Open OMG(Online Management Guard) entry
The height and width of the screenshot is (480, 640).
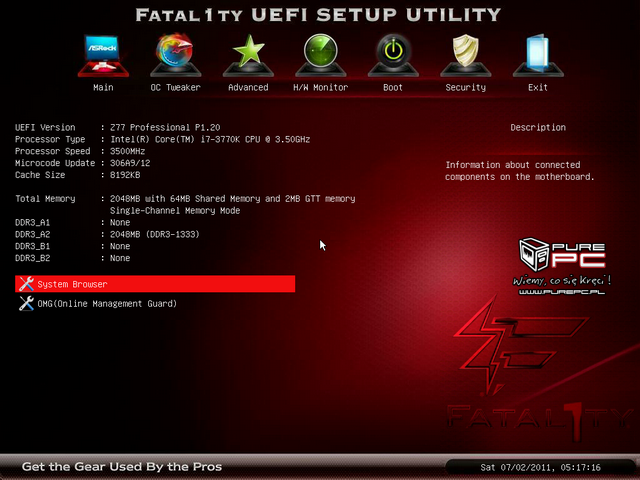point(107,304)
